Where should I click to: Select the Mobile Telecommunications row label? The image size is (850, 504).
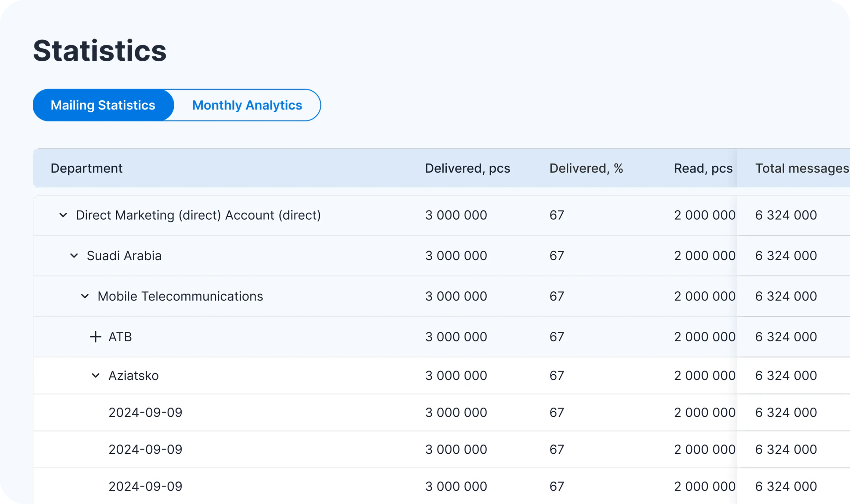coord(180,296)
